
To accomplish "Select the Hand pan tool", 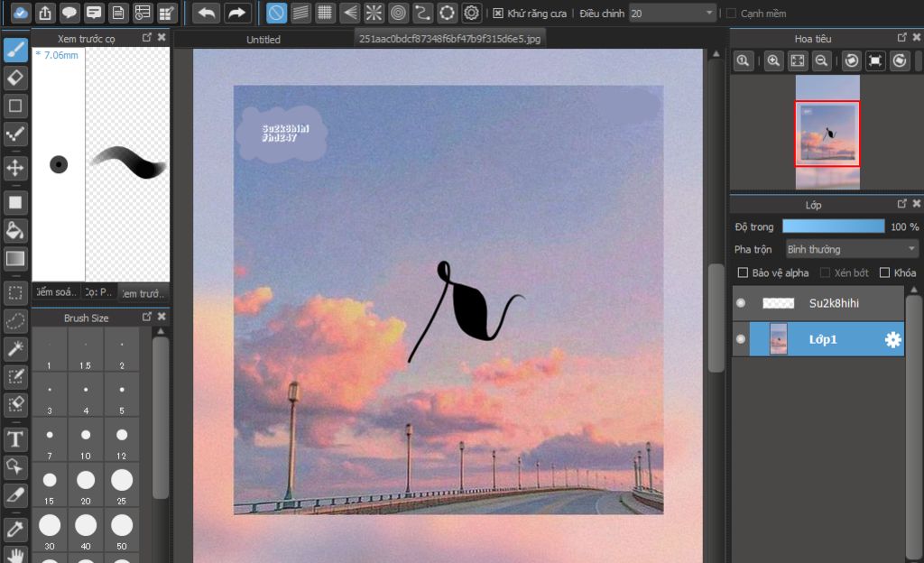I will click(x=15, y=555).
